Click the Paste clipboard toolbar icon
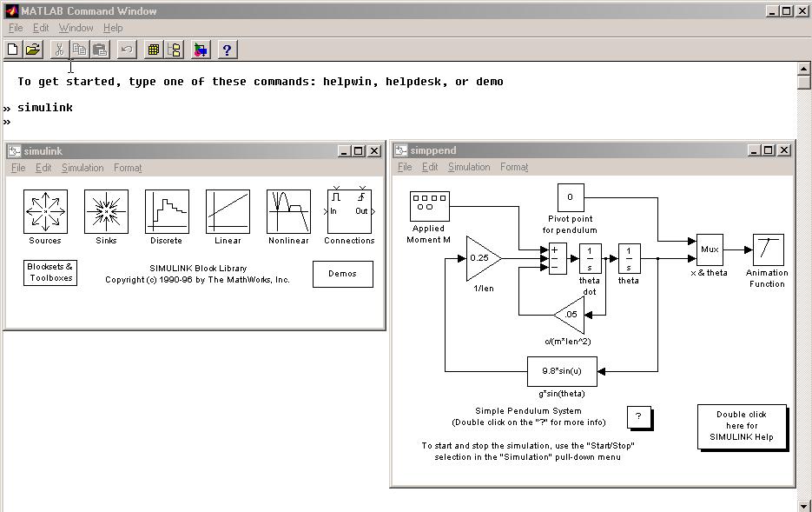The height and width of the screenshot is (512, 812). [100, 50]
